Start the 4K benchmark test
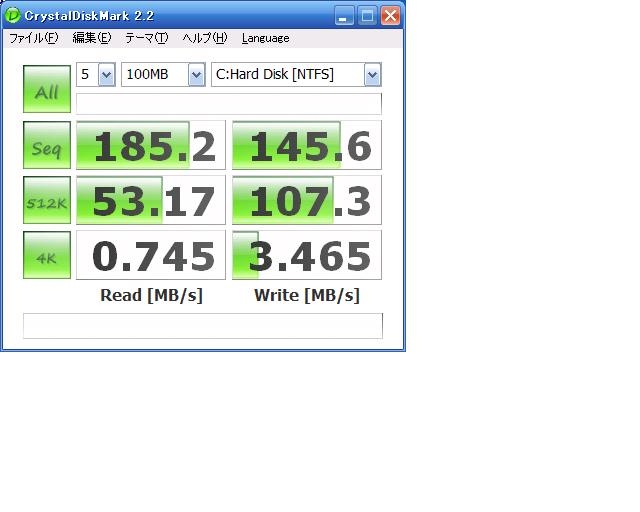640x512 pixels. pos(47,255)
